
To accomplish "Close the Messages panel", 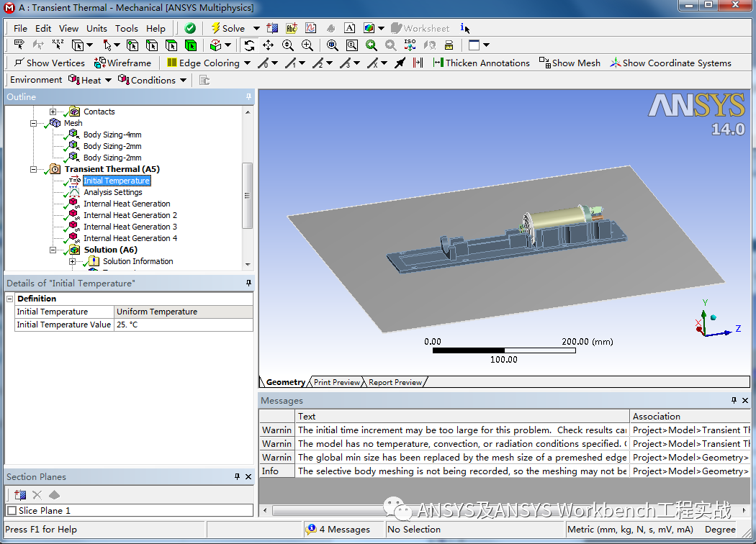I will [x=745, y=400].
